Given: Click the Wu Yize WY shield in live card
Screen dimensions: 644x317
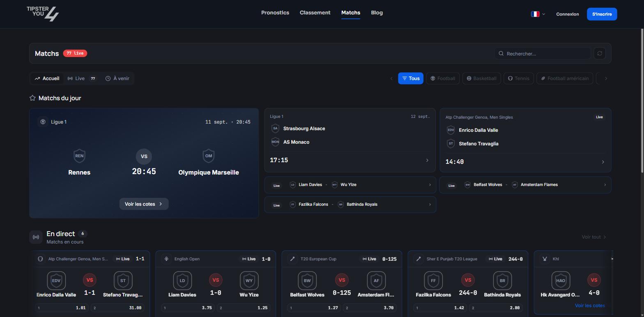Looking at the screenshot, I should tap(249, 281).
